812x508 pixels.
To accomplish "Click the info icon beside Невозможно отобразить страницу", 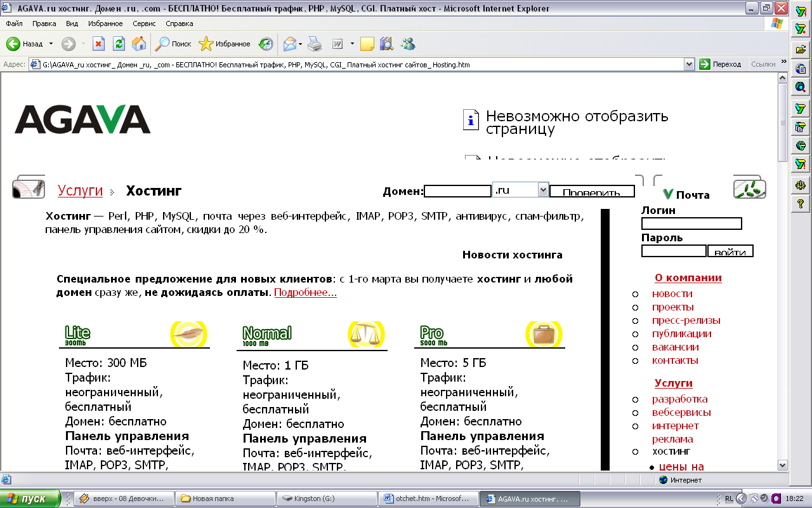I will click(x=471, y=119).
